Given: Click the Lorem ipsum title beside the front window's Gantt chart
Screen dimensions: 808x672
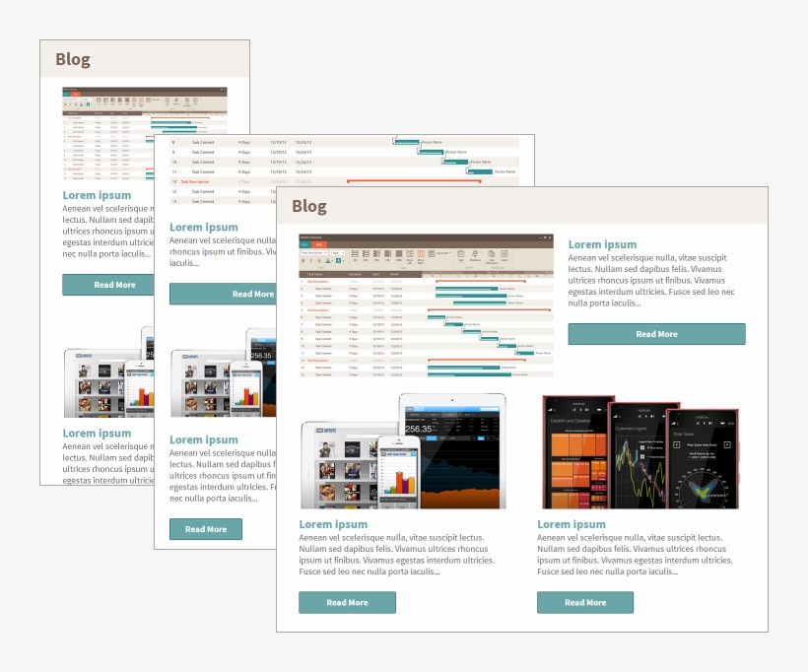Looking at the screenshot, I should click(602, 244).
